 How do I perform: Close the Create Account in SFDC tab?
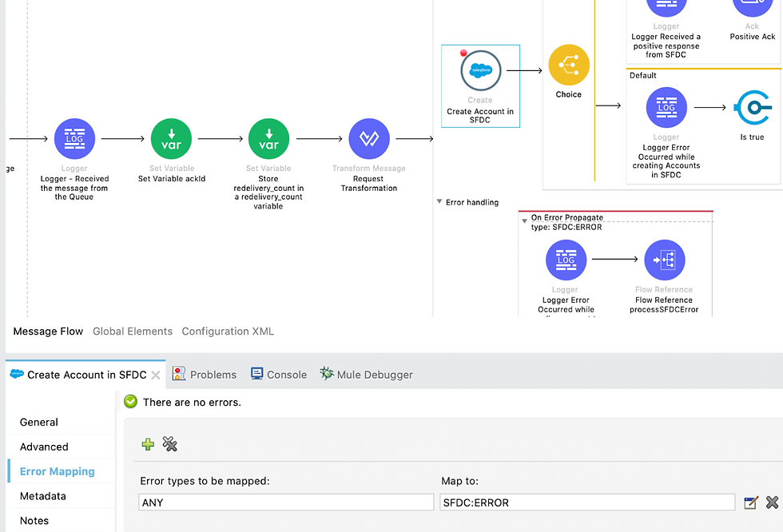point(156,375)
